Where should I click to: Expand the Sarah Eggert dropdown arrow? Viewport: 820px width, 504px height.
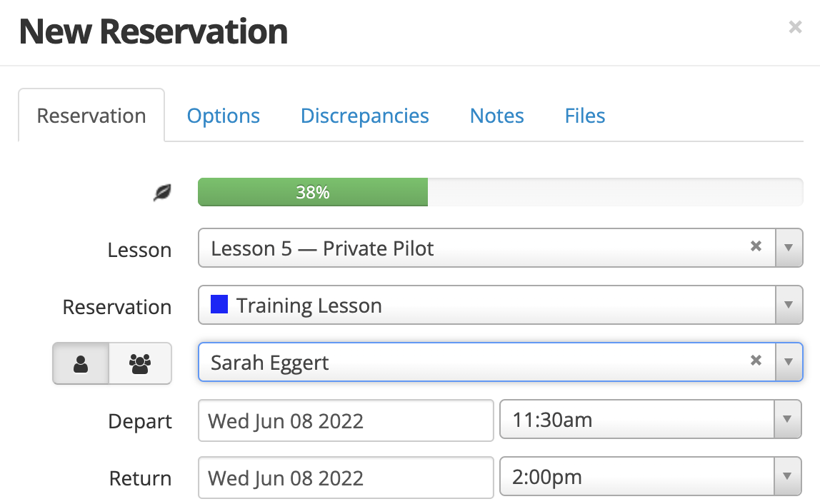coord(789,362)
